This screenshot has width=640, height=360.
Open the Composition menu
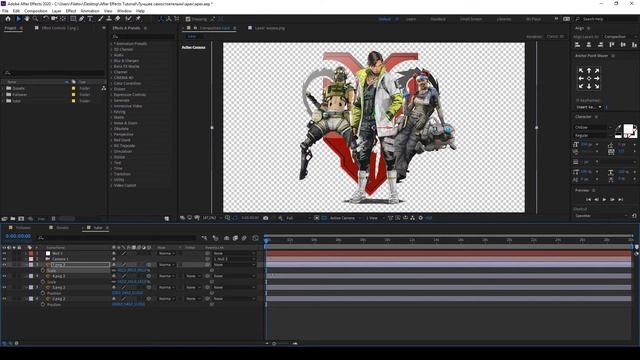point(36,11)
